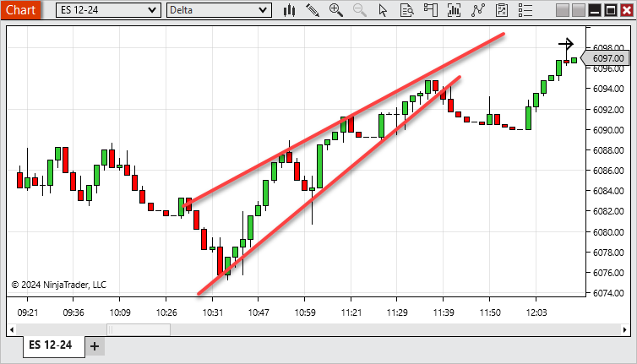The height and width of the screenshot is (364, 637).
Task: Open the bar type candlestick icon
Action: click(x=289, y=10)
